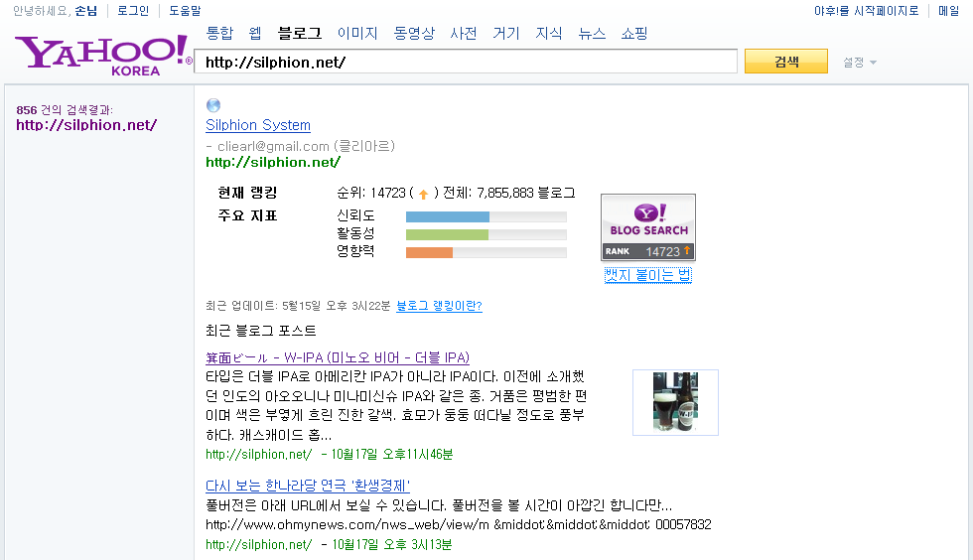Screen dimensions: 973x560
Task: Click the yellow 검색 search button
Action: (x=786, y=61)
